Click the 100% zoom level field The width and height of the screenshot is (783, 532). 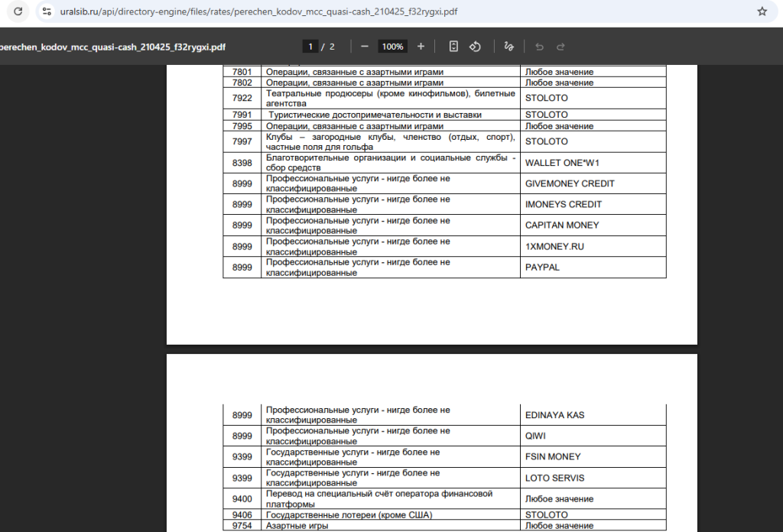coord(392,47)
